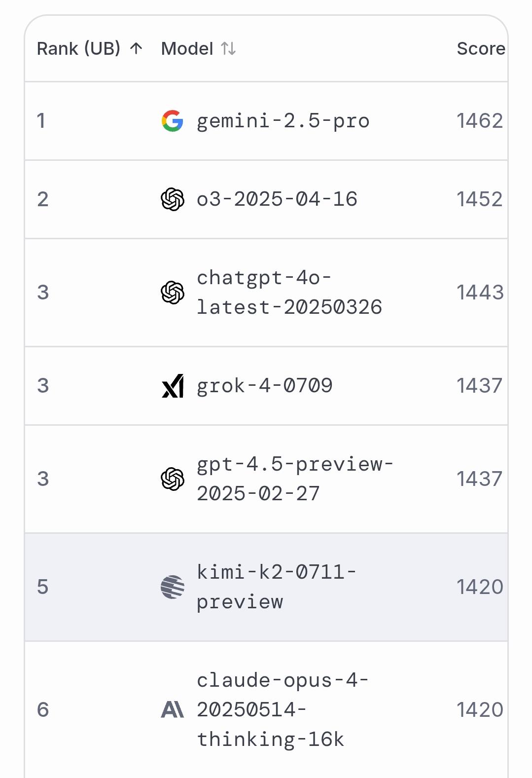Click the chatgpt-4o-latest-20250326 model name
532x778 pixels.
(289, 293)
